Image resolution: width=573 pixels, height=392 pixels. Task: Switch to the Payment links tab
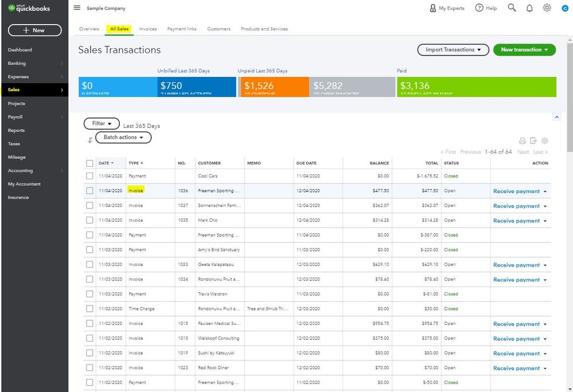[x=182, y=29]
